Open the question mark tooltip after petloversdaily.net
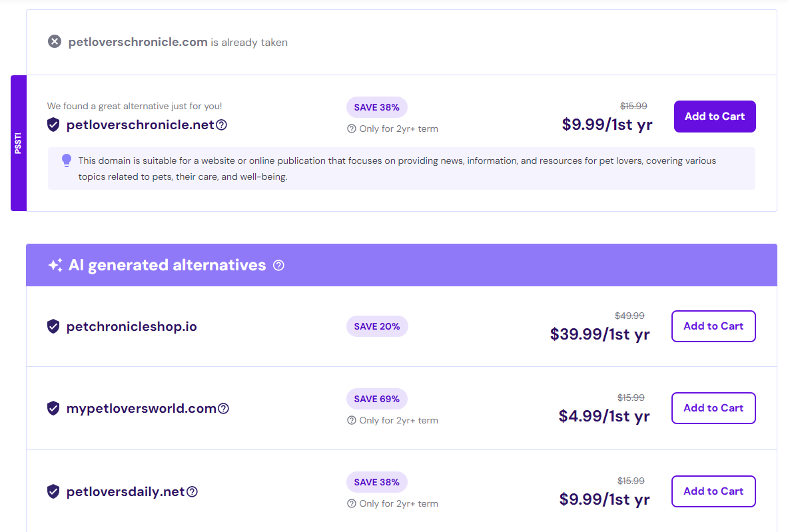788x532 pixels. [x=192, y=491]
